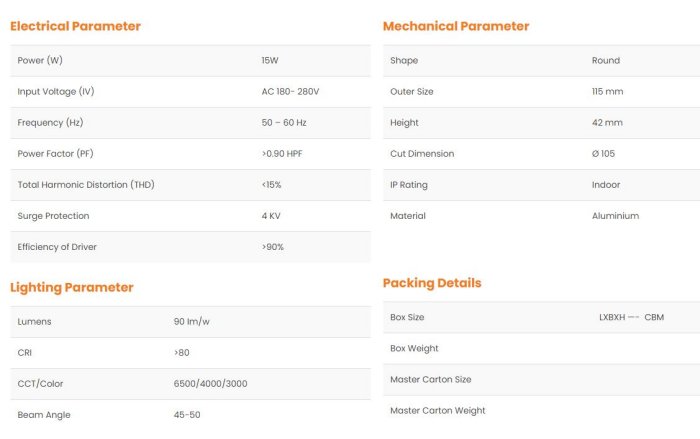
Task: Select the 90 lm/w lumens value
Action: coord(192,322)
